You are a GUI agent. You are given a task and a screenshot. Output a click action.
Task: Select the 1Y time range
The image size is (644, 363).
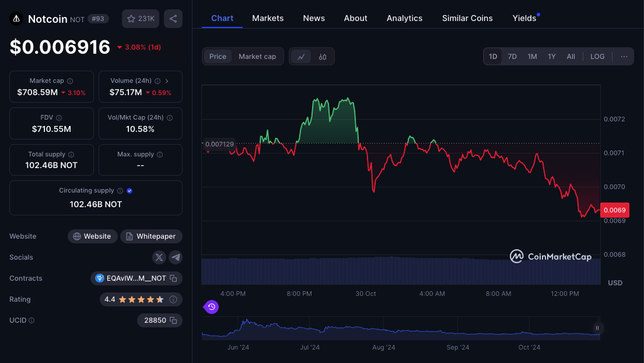click(x=552, y=57)
